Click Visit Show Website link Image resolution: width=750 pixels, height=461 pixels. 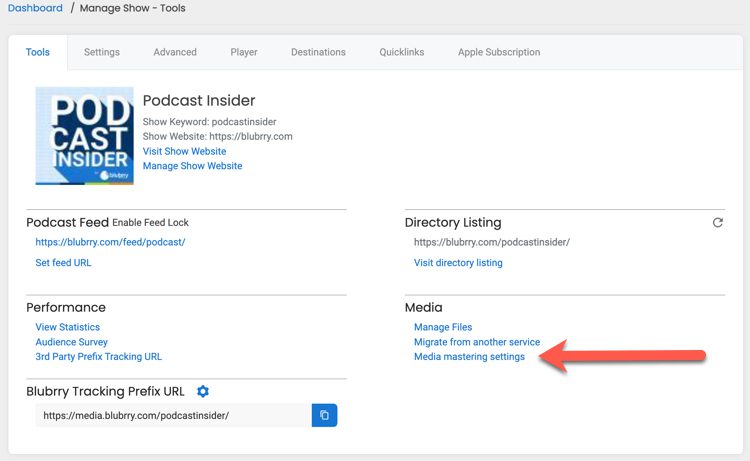pos(185,151)
